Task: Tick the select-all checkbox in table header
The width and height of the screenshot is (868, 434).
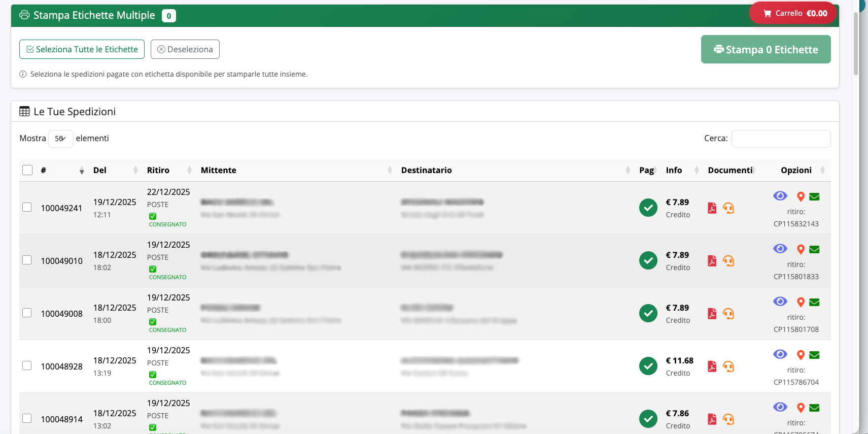Action: (x=27, y=170)
